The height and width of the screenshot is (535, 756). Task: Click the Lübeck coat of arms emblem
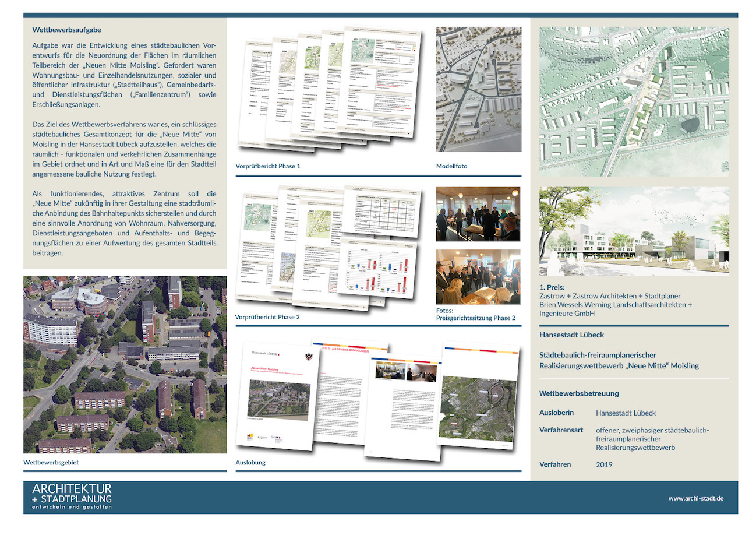308,356
